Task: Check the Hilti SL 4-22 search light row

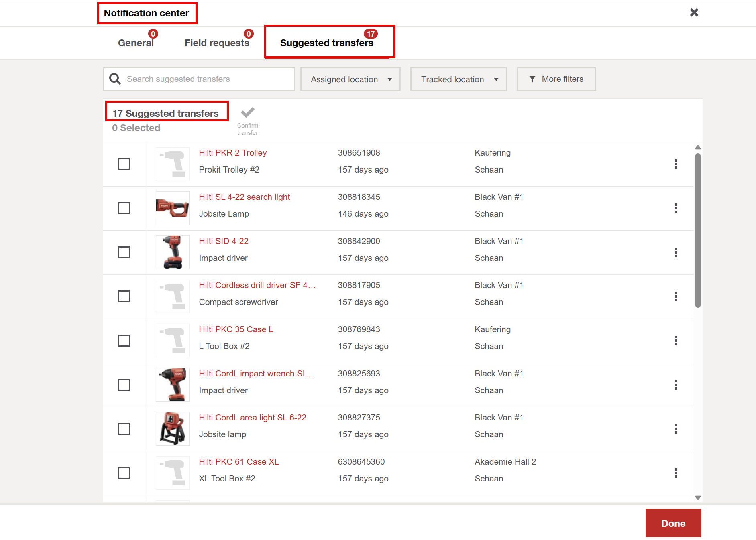Action: (124, 208)
